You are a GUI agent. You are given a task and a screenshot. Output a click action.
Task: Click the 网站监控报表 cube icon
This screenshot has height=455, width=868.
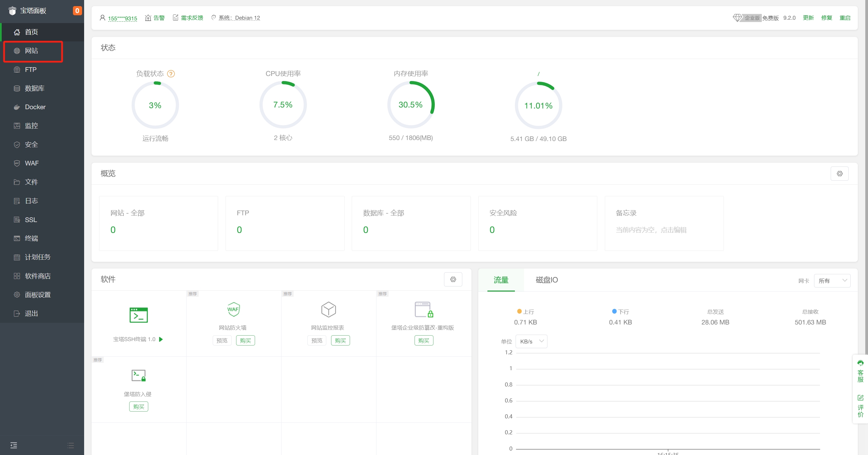coord(328,309)
